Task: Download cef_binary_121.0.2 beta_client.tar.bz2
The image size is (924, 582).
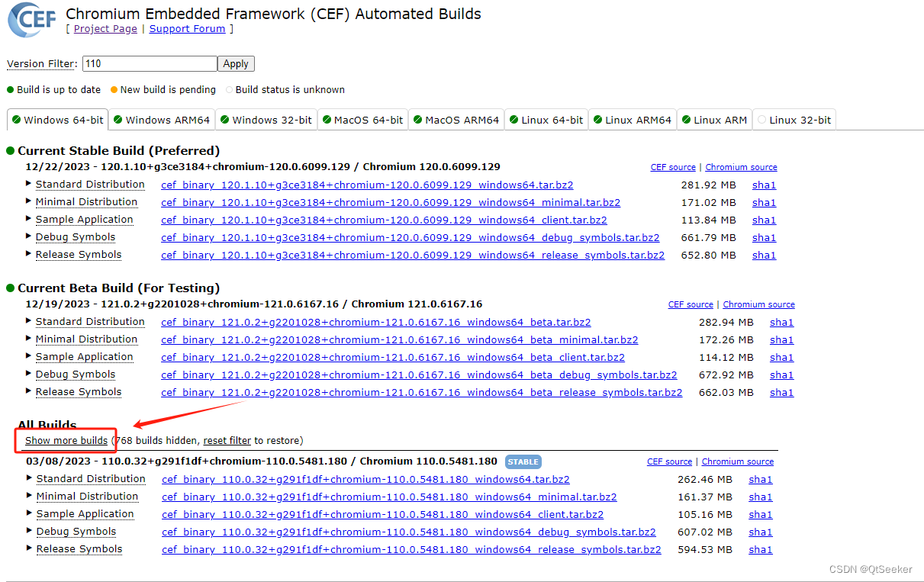Action: (x=393, y=358)
